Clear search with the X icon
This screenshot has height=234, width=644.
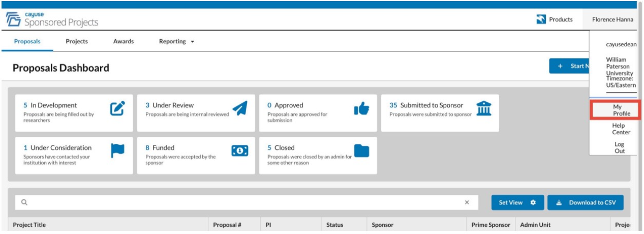[x=467, y=202]
